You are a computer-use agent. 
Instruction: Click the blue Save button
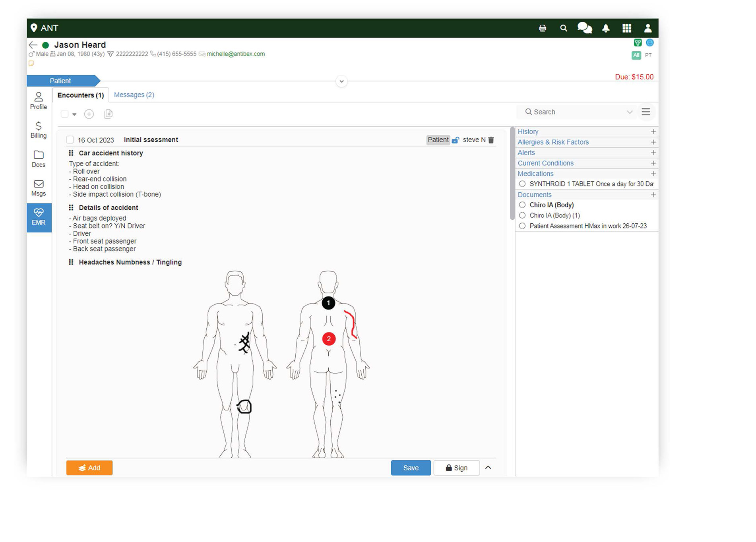click(411, 468)
